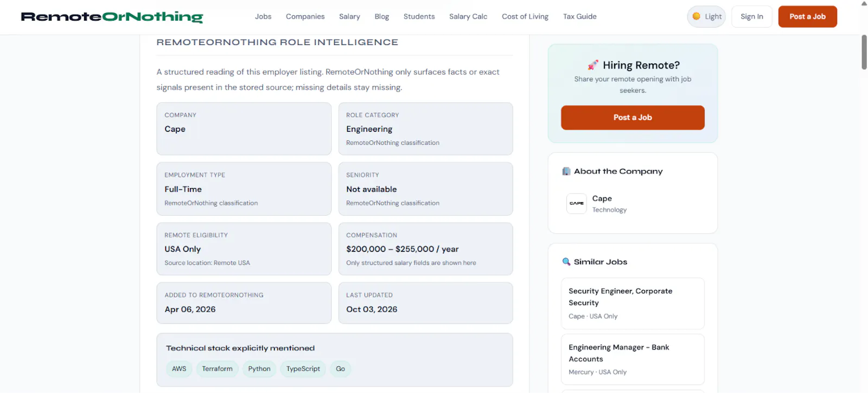Click the page vertical scrollbar thumb
The height and width of the screenshot is (393, 868).
[864, 52]
